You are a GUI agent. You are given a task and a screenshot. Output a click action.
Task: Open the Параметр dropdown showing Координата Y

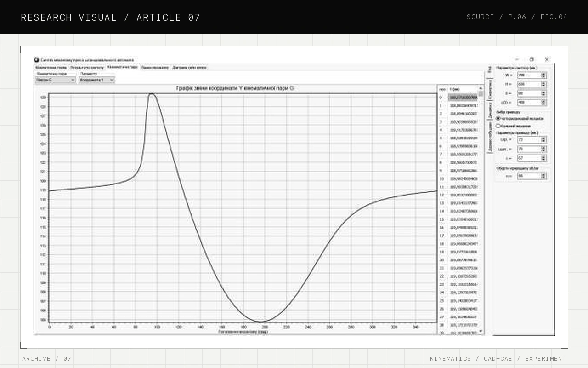pyautogui.click(x=97, y=80)
